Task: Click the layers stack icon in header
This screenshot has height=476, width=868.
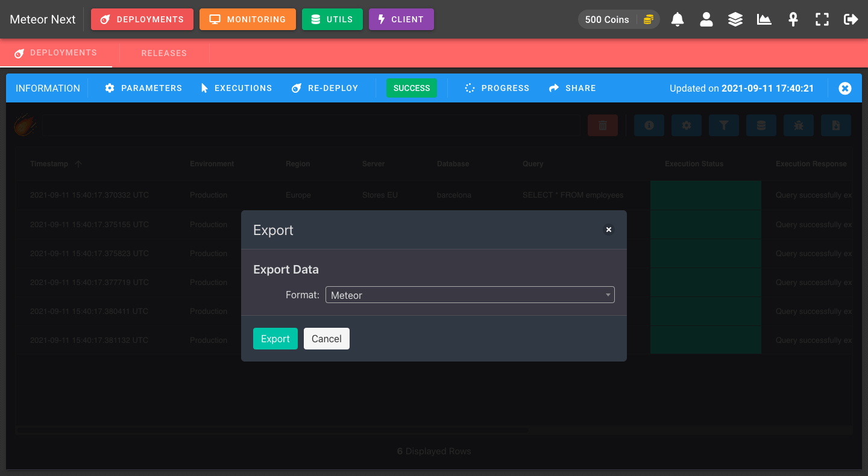Action: pos(735,19)
